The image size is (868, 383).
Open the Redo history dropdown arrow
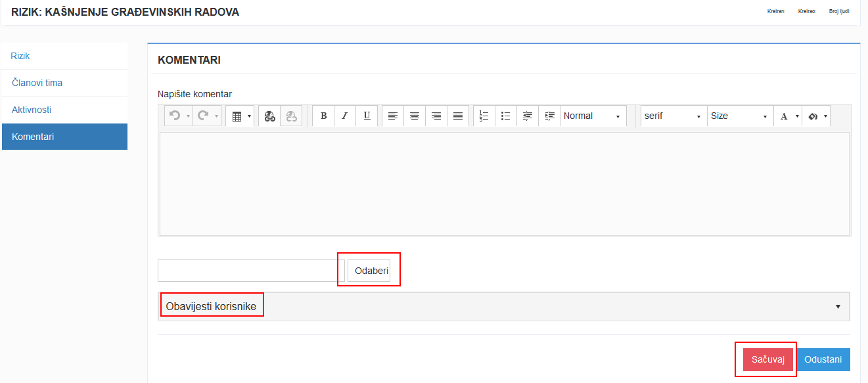point(216,116)
